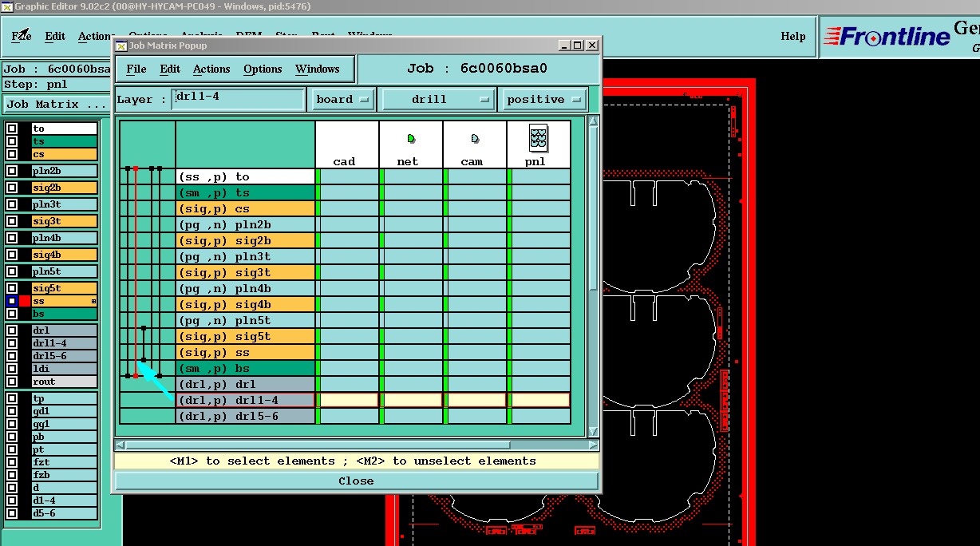
Task: Select the (drl,p) drl matrix row
Action: [x=246, y=385]
